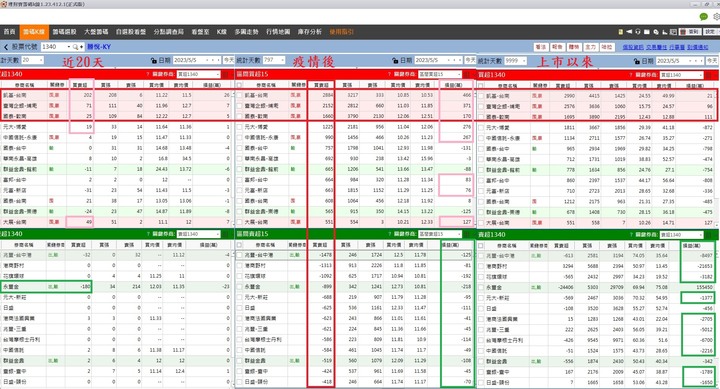The width and height of the screenshot is (720, 389).
Task: Click the question mark help in 近20天 red header
Action: (148, 74)
